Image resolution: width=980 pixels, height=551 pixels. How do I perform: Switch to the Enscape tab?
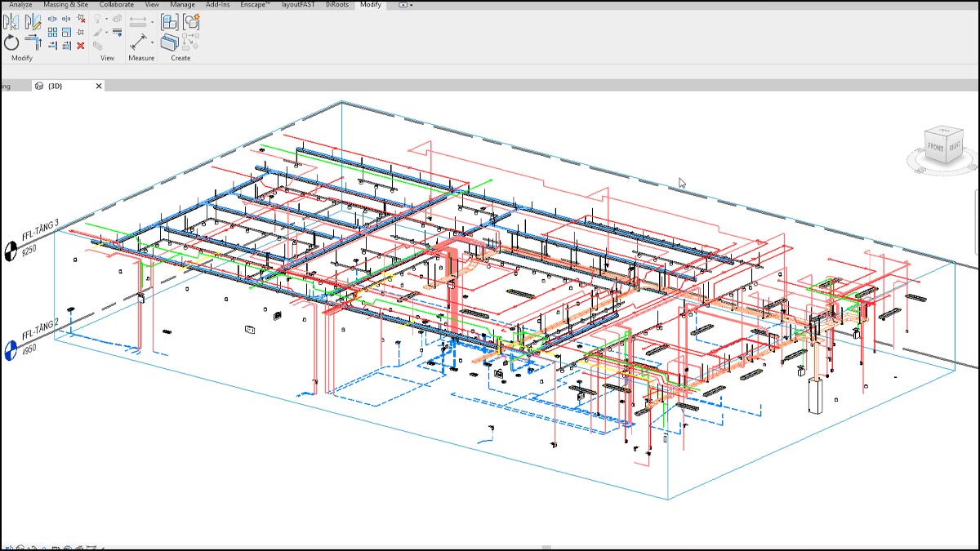pyautogui.click(x=255, y=5)
